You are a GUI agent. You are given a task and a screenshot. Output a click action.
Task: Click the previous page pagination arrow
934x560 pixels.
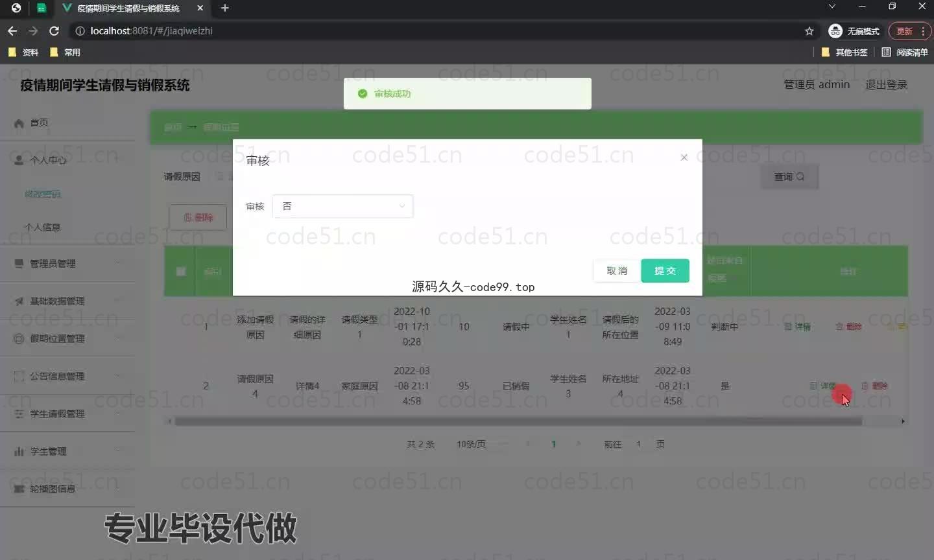click(x=528, y=444)
